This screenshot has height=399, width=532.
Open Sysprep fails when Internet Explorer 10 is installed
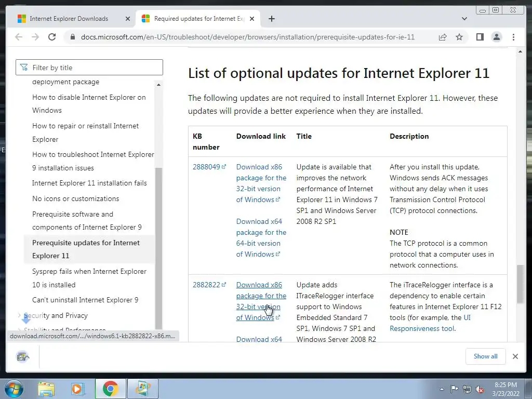coord(89,278)
